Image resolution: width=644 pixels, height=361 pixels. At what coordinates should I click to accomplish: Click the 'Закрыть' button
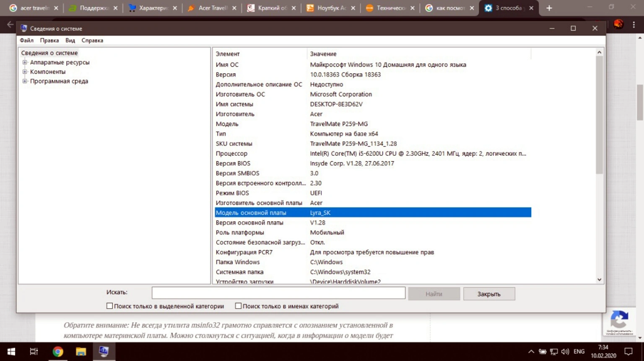click(x=489, y=294)
